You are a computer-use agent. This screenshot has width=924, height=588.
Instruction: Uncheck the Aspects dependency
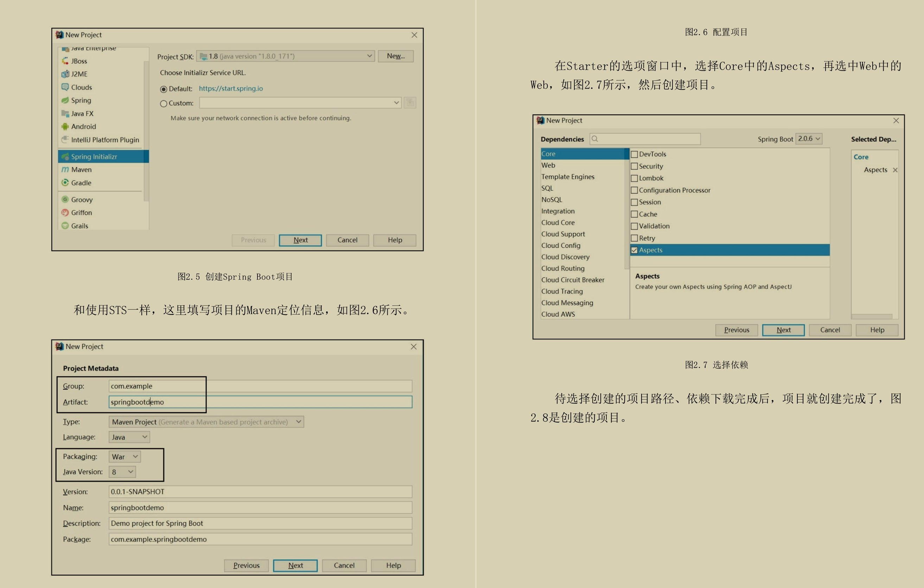click(634, 250)
